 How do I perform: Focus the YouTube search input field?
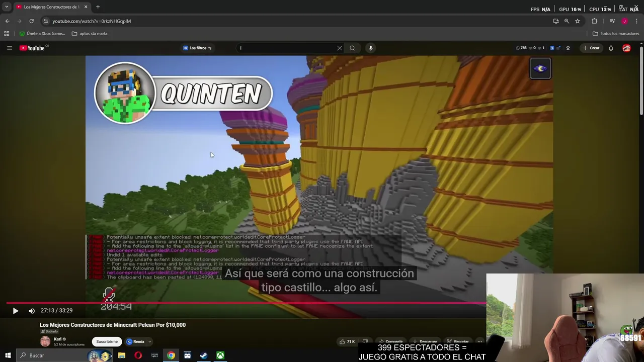click(x=287, y=48)
